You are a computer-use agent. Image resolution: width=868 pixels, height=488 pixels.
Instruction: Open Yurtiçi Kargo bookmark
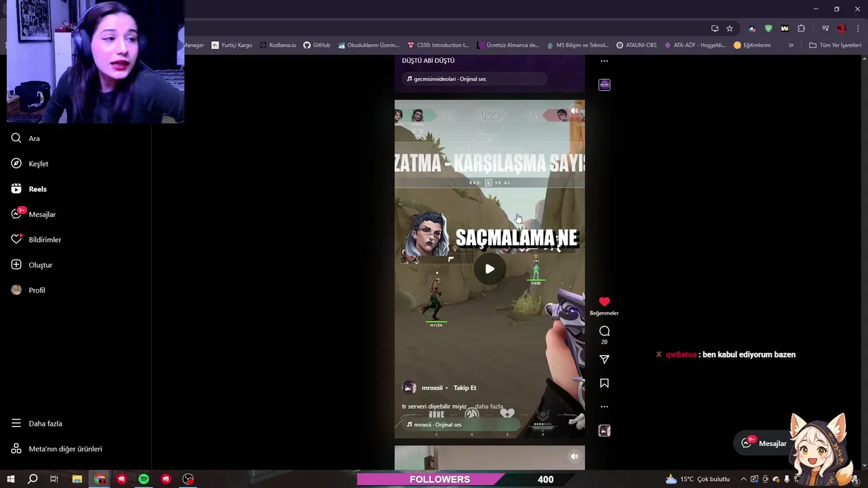click(231, 45)
